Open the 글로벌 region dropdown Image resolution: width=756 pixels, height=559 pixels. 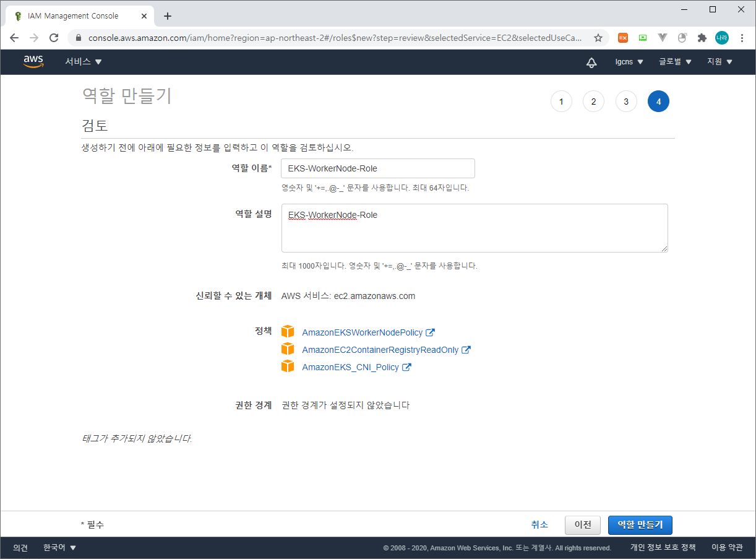click(675, 62)
